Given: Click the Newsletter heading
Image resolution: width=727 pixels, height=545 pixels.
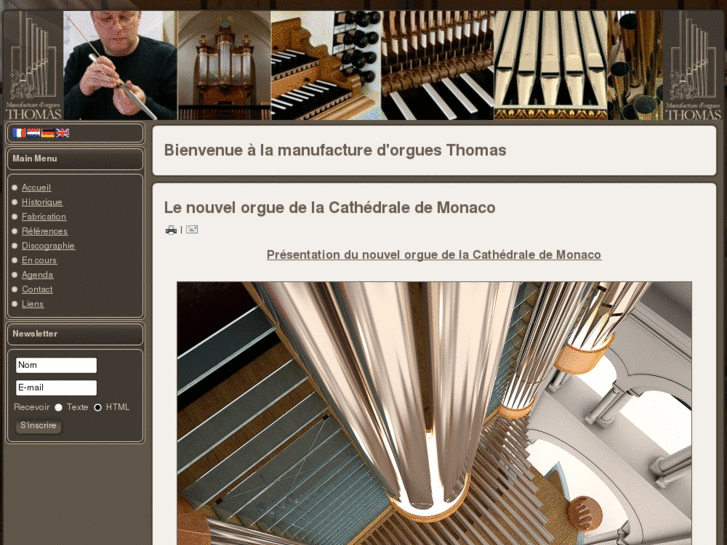Looking at the screenshot, I should [35, 334].
